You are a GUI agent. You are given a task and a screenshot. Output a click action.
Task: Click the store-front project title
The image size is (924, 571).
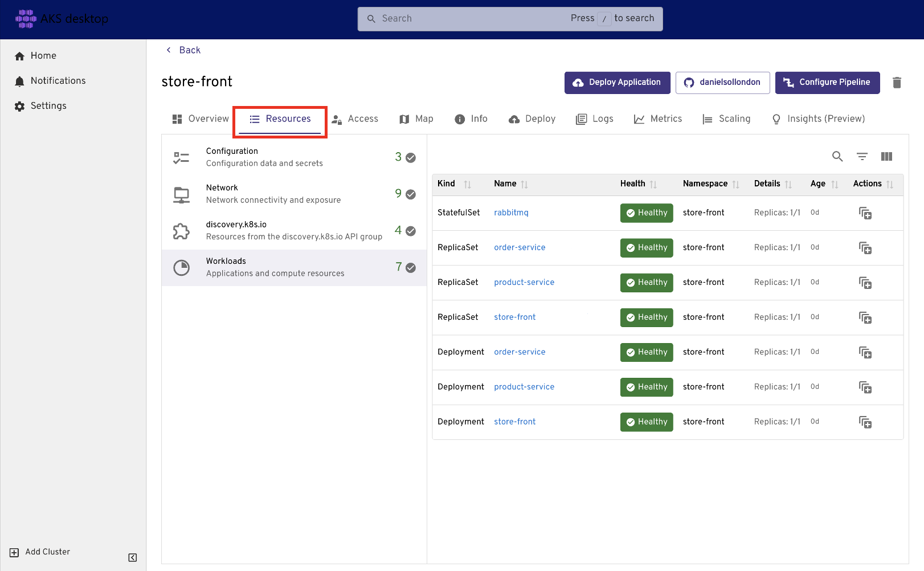tap(197, 81)
